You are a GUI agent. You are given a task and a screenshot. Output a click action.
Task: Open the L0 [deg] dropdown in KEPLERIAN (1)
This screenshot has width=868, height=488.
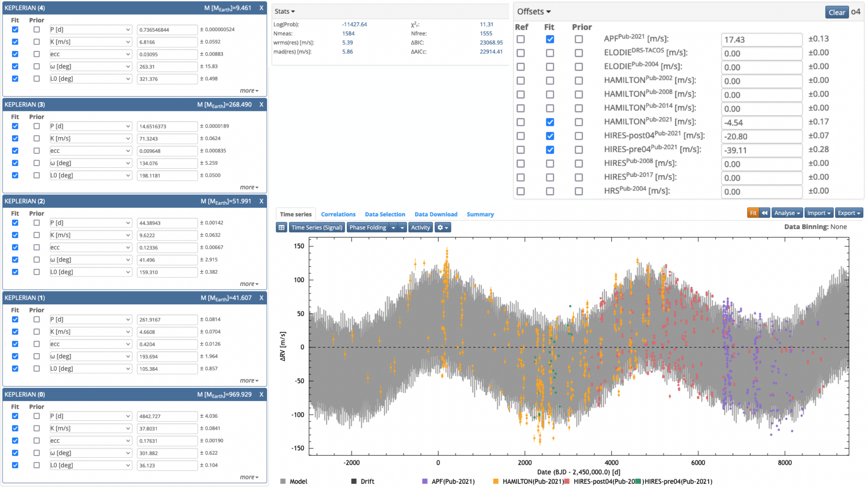[90, 369]
